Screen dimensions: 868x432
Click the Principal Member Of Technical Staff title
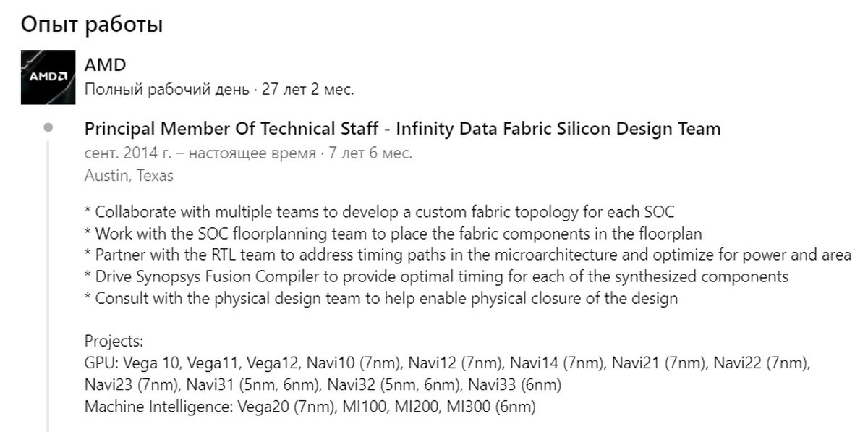click(x=231, y=129)
